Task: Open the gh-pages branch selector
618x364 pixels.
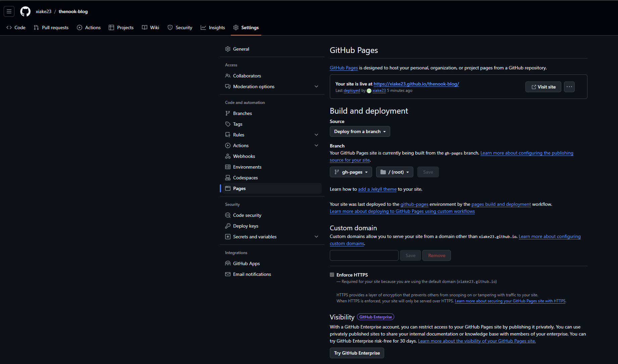Action: pos(351,172)
